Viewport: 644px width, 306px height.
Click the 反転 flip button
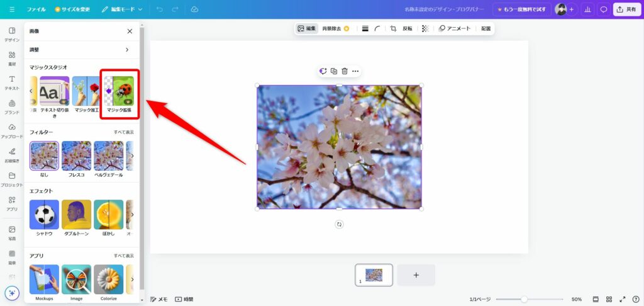click(408, 28)
